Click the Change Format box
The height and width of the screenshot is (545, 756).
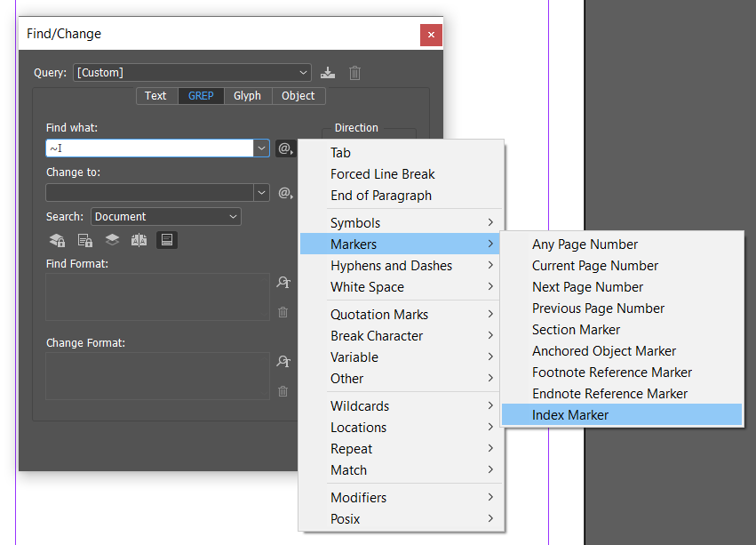click(157, 375)
